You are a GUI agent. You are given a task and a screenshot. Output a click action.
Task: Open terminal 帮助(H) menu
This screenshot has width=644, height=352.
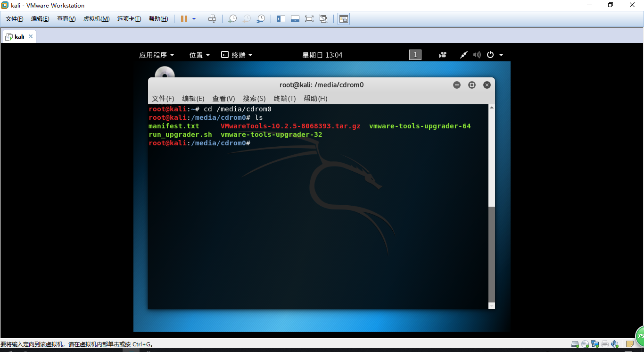point(315,99)
